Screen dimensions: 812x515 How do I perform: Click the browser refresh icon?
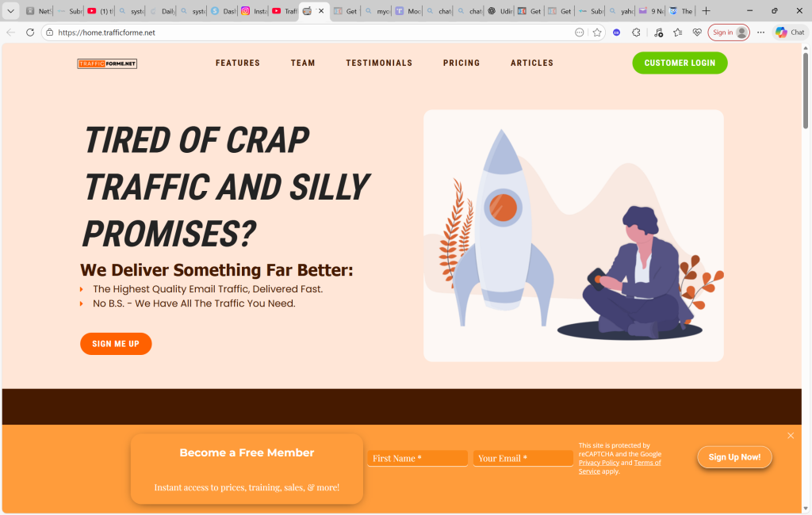click(x=30, y=32)
